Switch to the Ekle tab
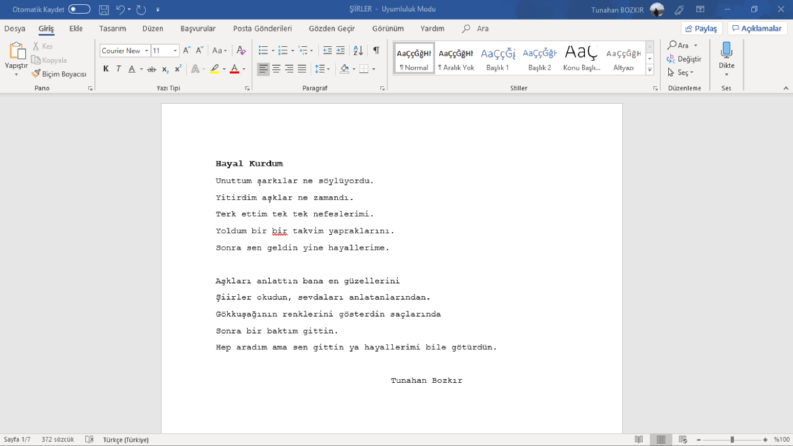 tap(76, 28)
